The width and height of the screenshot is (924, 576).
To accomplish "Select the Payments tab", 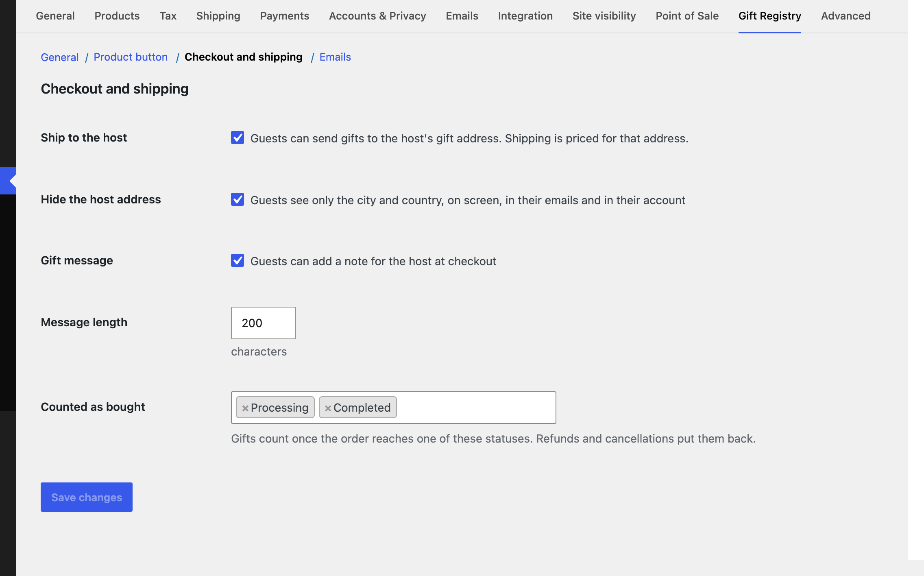I will click(x=285, y=16).
